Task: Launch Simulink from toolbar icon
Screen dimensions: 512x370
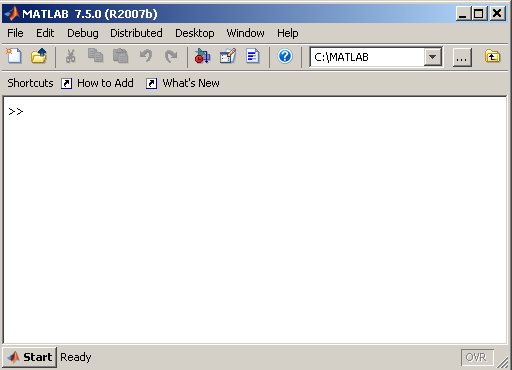Action: (202, 56)
